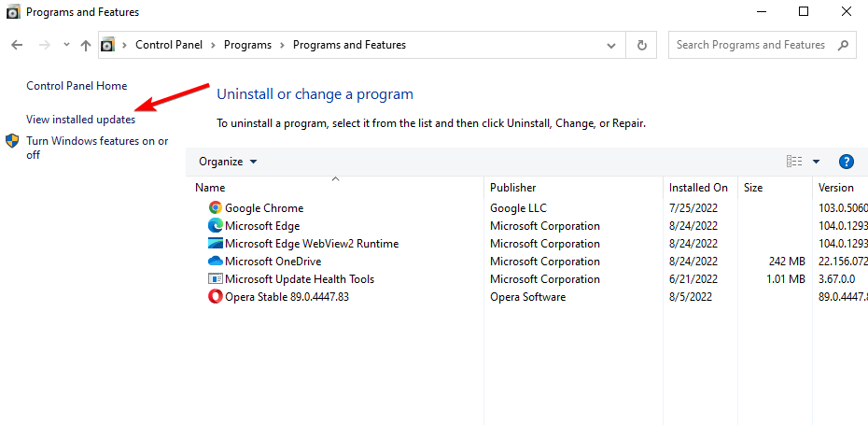
Task: Expand the address bar history dropdown
Action: click(611, 45)
